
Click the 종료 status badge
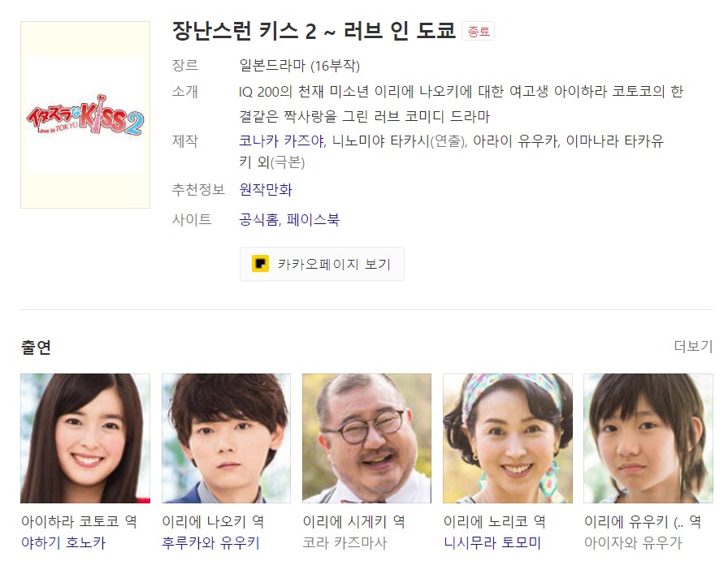pos(479,32)
